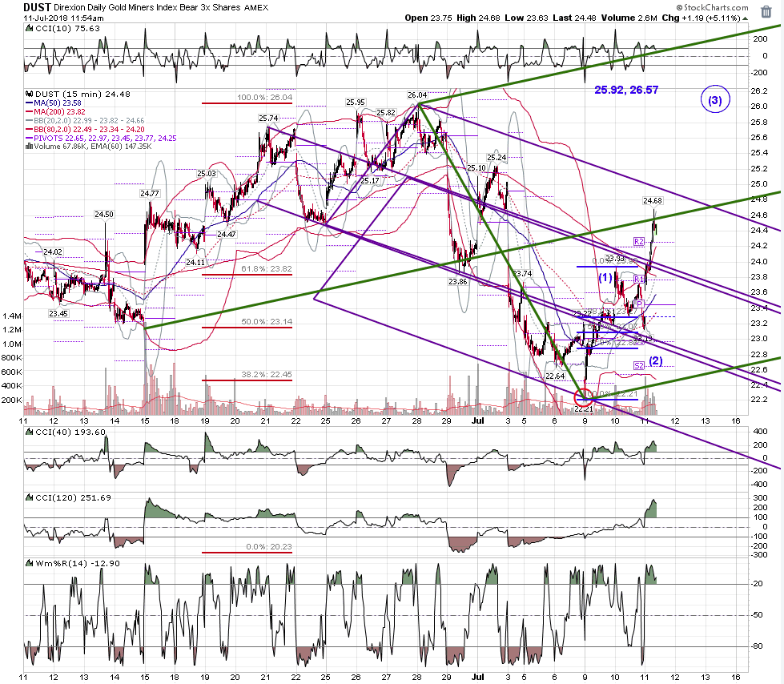Click the 24.50 price spike label
This screenshot has width=784, height=684.
tap(104, 214)
